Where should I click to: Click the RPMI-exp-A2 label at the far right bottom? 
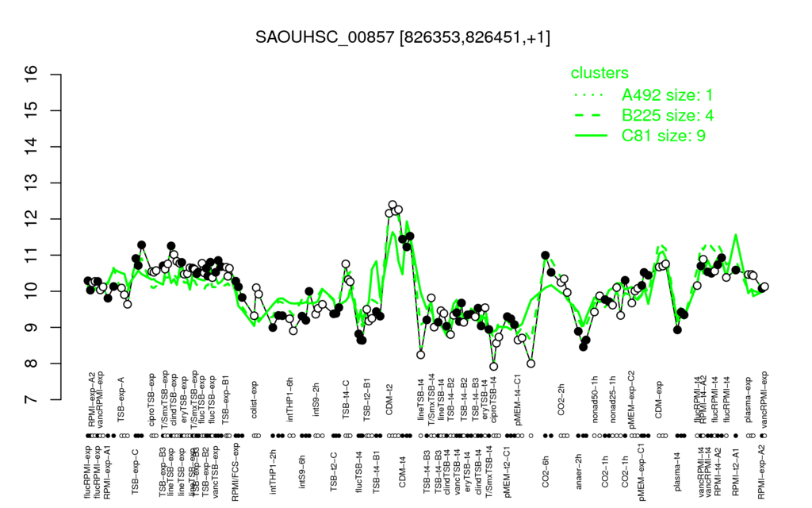pyautogui.click(x=760, y=471)
